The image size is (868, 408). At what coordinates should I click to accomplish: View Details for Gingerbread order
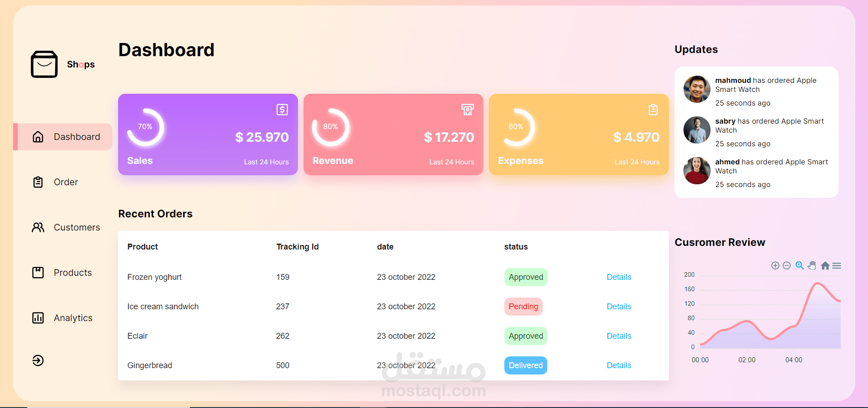tap(619, 365)
